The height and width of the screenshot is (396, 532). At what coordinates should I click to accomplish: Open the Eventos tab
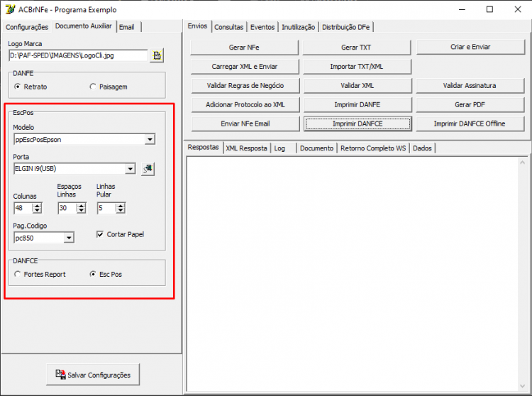(x=262, y=27)
